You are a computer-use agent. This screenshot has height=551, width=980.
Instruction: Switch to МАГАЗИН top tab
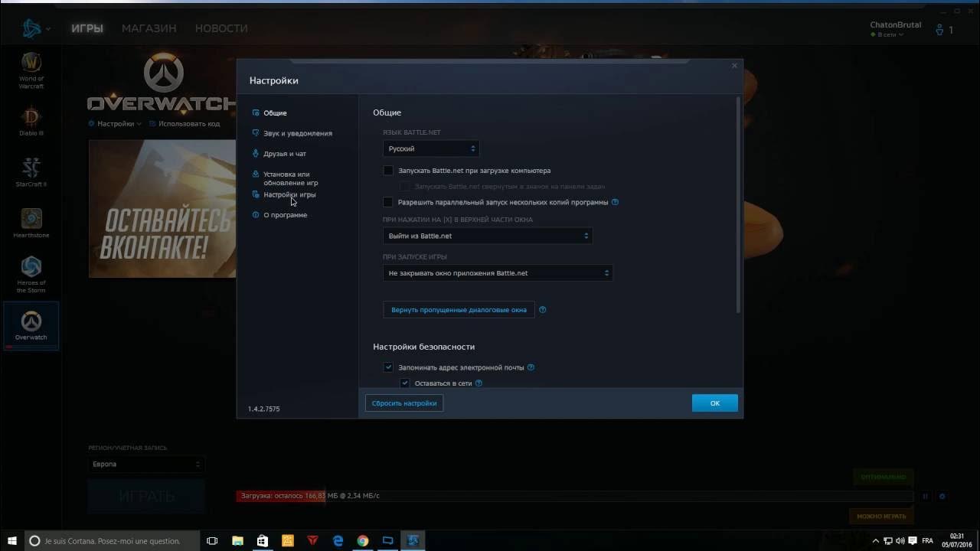point(149,28)
